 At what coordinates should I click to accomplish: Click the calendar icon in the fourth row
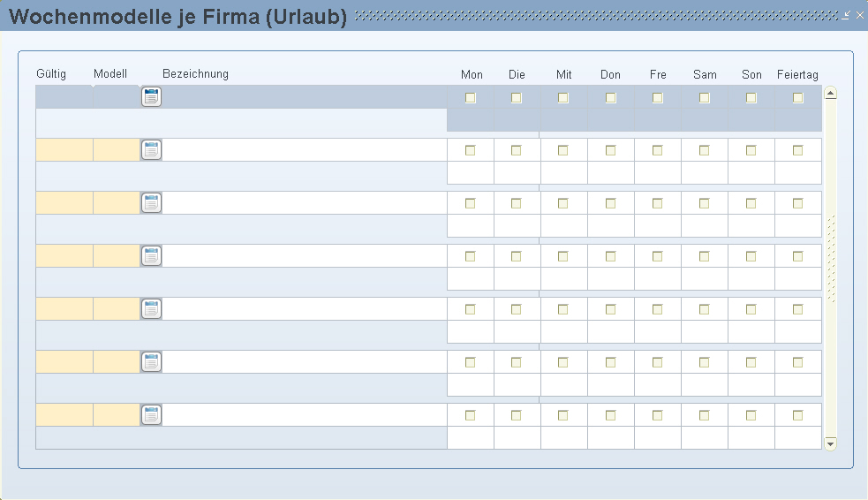[x=151, y=256]
